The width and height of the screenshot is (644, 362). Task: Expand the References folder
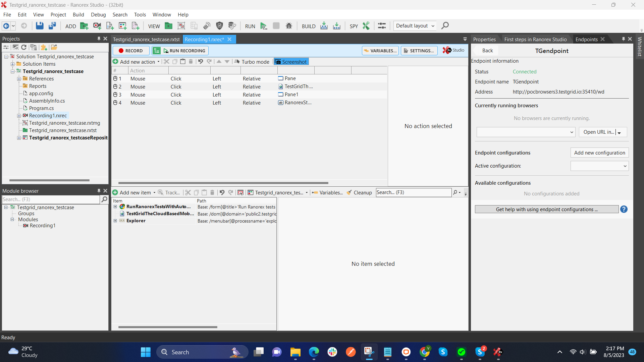click(x=19, y=79)
